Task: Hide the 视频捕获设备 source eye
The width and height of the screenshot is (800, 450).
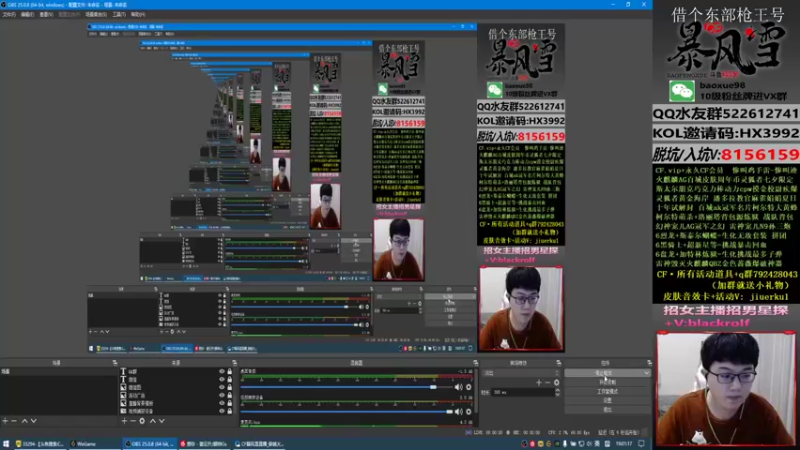Action: tap(221, 411)
